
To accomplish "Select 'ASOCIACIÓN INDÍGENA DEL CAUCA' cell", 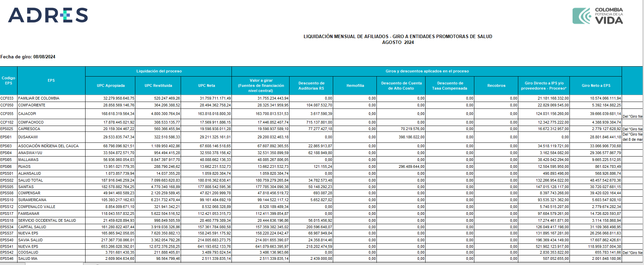I will [51, 146].
